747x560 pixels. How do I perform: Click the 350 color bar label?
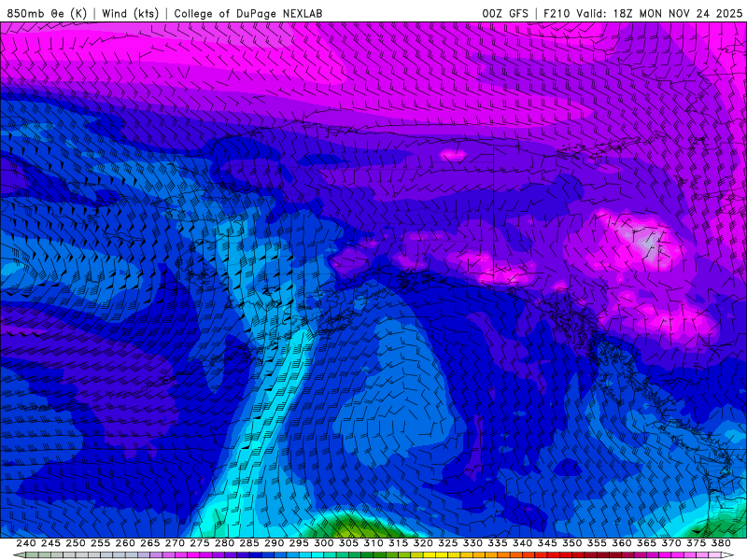tap(571, 543)
